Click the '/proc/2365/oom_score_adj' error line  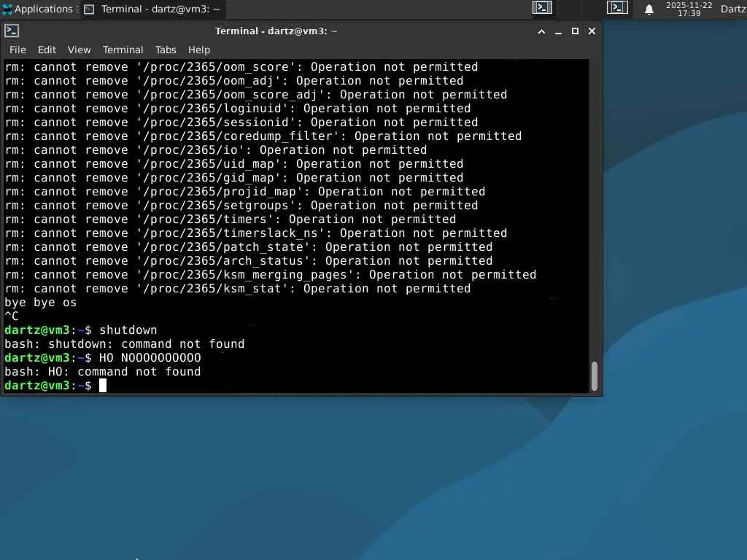tap(256, 96)
